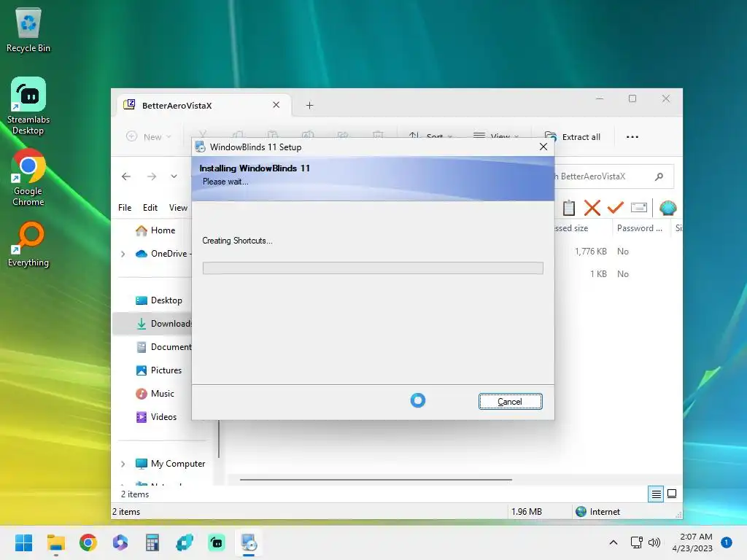Show hidden system tray icons
Viewport: 747px width, 560px height.
point(614,542)
